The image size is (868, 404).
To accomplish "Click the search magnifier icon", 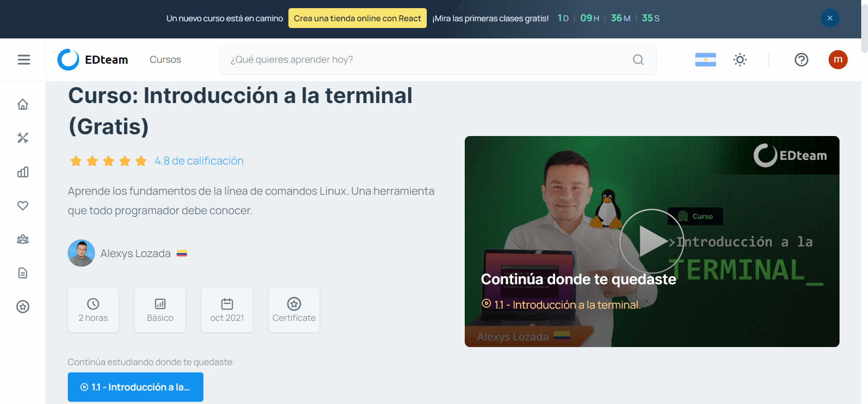I will tap(638, 60).
